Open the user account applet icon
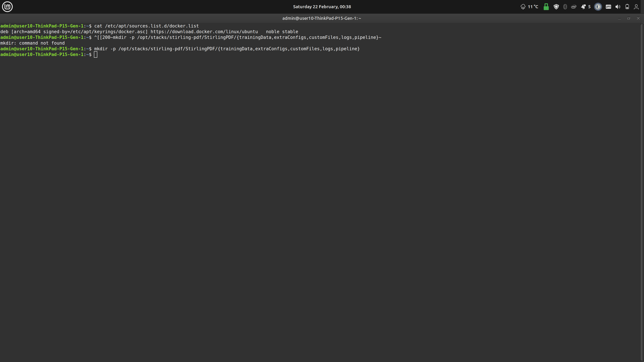644x362 pixels. click(x=636, y=7)
